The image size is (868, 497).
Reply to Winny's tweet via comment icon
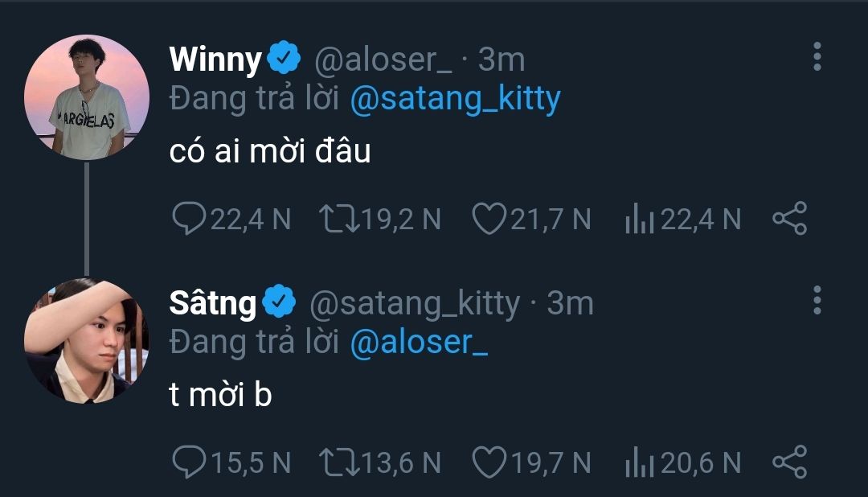[190, 219]
